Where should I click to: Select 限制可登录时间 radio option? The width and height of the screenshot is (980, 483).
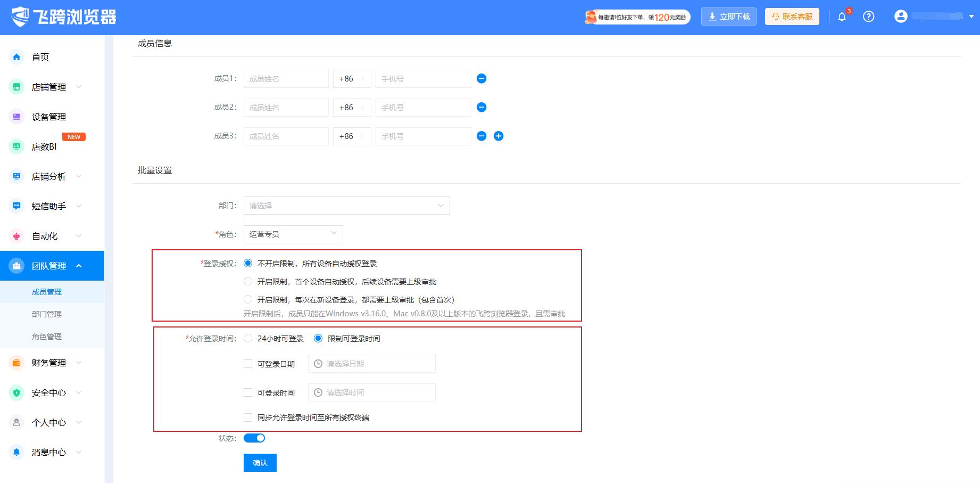point(318,338)
